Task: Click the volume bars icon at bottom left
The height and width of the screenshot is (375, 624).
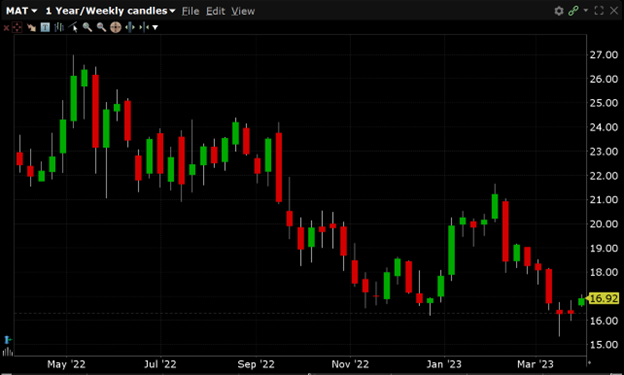Action: click(8, 352)
